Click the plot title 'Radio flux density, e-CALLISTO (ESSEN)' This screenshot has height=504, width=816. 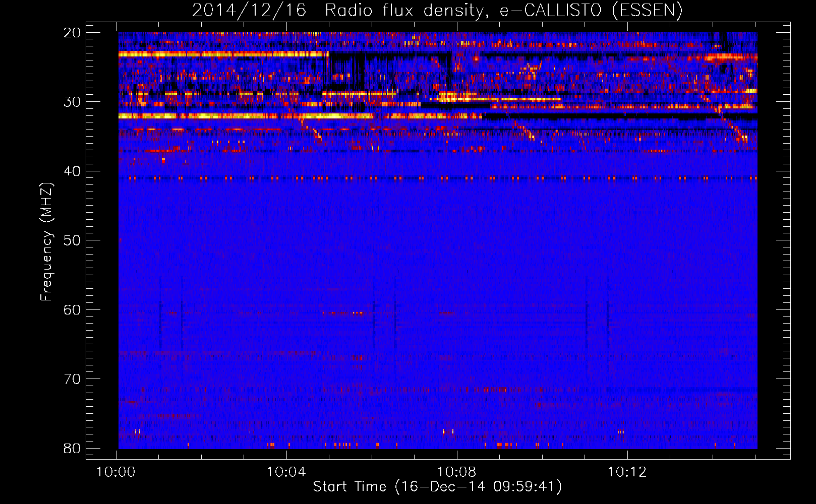pyautogui.click(x=503, y=11)
